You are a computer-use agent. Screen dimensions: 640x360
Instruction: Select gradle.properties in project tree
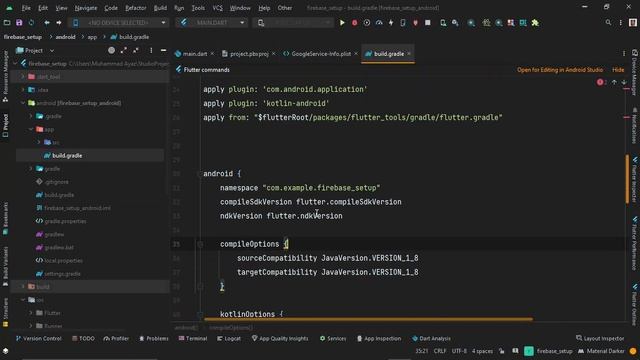(x=65, y=221)
